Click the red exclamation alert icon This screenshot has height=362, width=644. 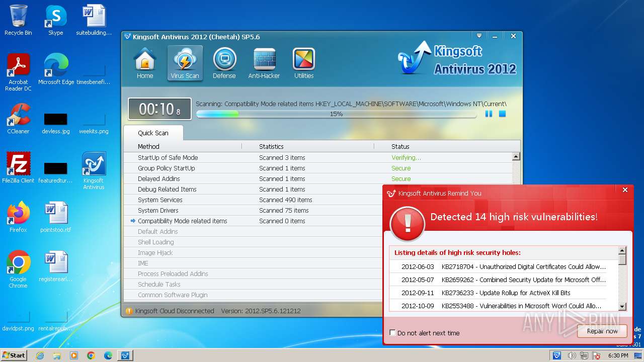coord(407,223)
